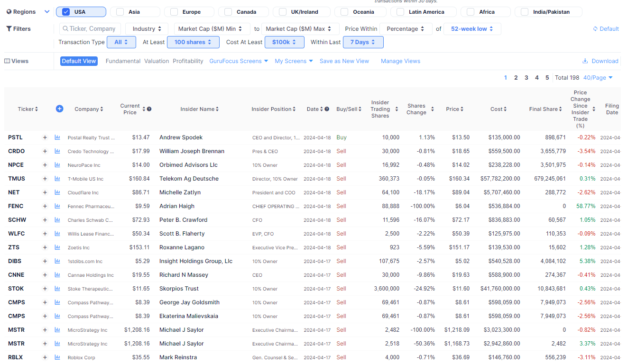Open $100k cost dropdown
Image resolution: width=628 pixels, height=364 pixels.
284,42
